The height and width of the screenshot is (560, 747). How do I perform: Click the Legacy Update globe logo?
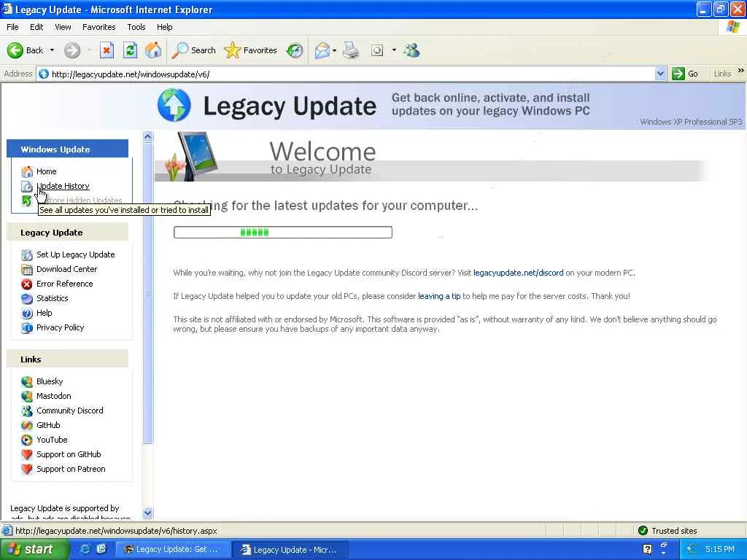pyautogui.click(x=174, y=105)
